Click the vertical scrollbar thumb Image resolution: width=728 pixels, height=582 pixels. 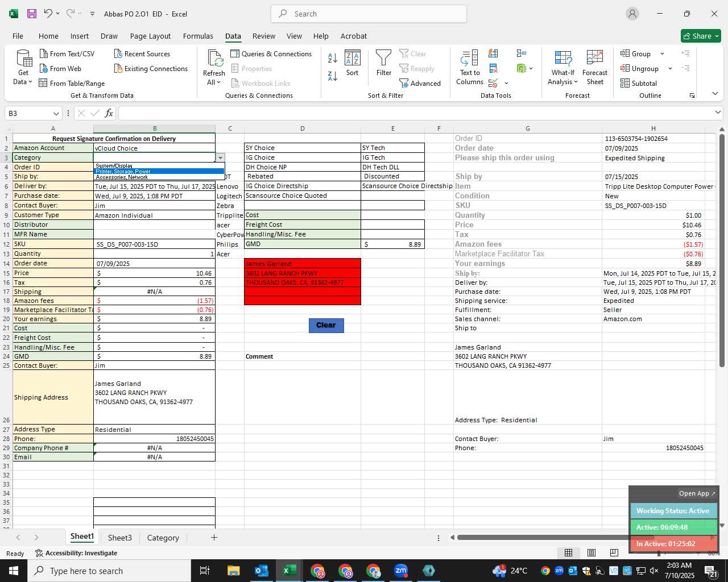point(722,250)
